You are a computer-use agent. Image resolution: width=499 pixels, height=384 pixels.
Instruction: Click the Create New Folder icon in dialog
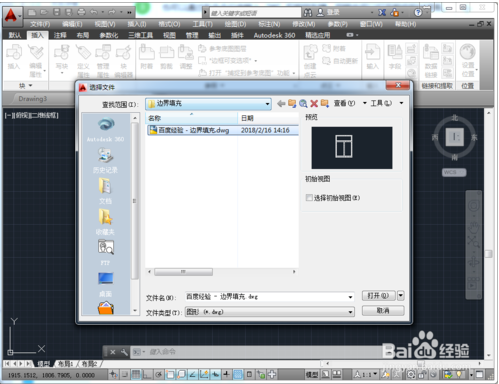pyautogui.click(x=325, y=103)
